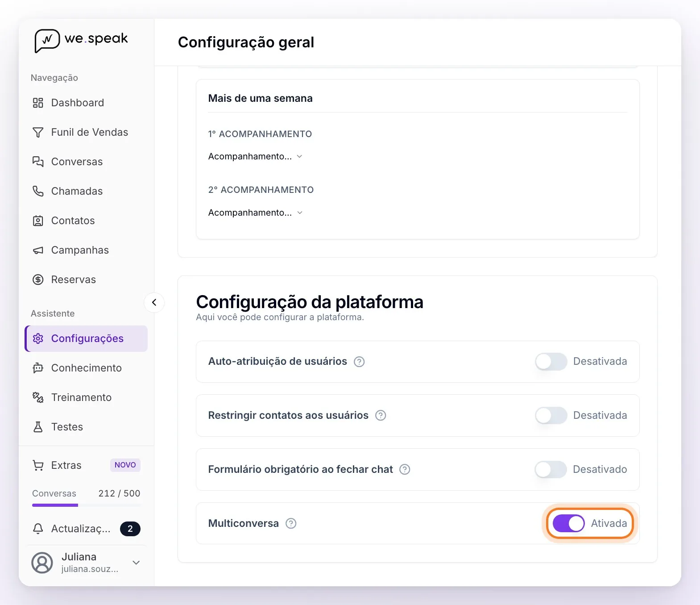
Task: Open the Extras section labeled NOVO
Action: [x=86, y=465]
